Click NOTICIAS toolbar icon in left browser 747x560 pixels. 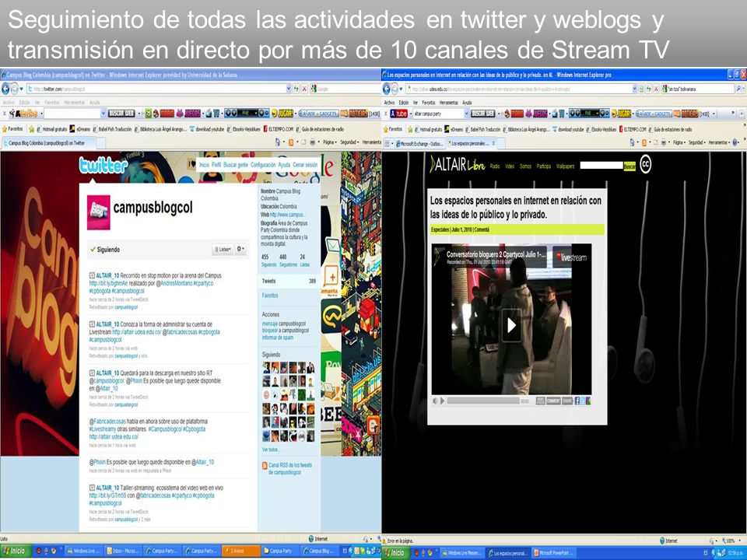click(x=355, y=114)
